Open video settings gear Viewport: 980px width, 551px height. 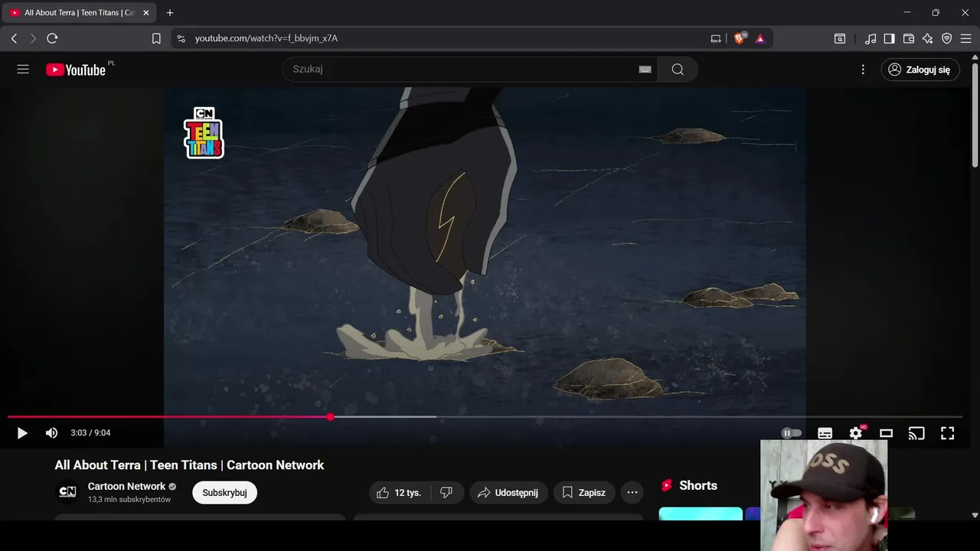[856, 433]
